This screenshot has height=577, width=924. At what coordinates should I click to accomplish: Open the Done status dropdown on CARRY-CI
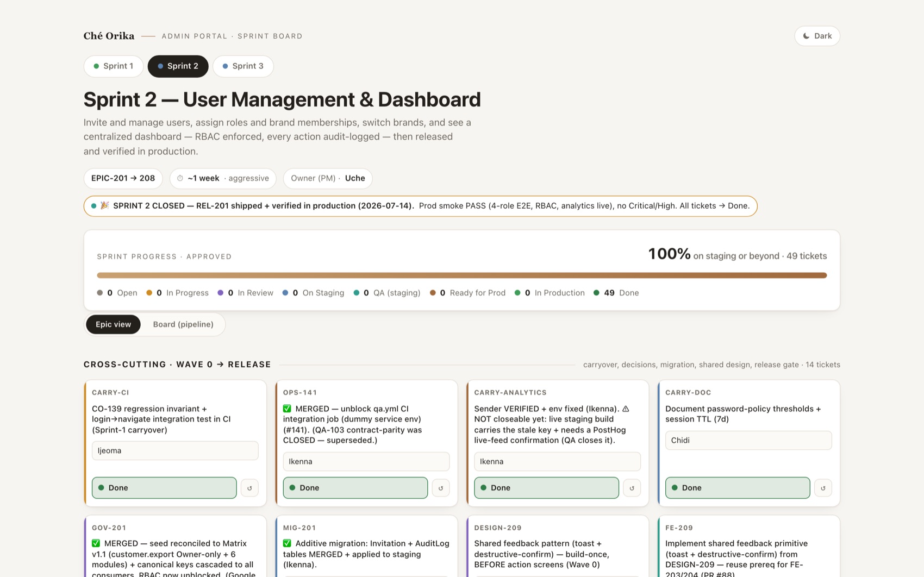pos(164,488)
